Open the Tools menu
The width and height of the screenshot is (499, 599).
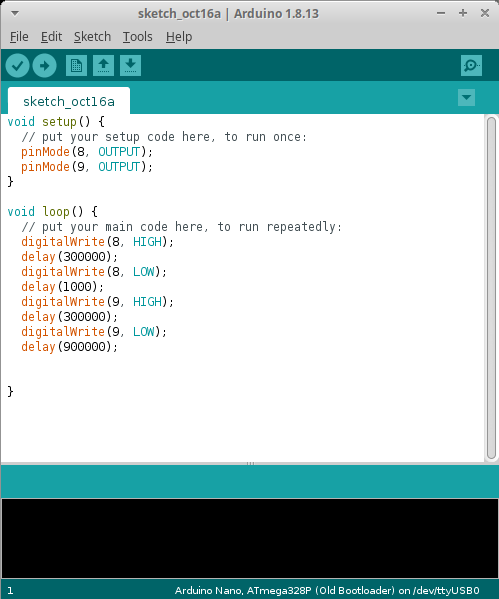(x=138, y=37)
